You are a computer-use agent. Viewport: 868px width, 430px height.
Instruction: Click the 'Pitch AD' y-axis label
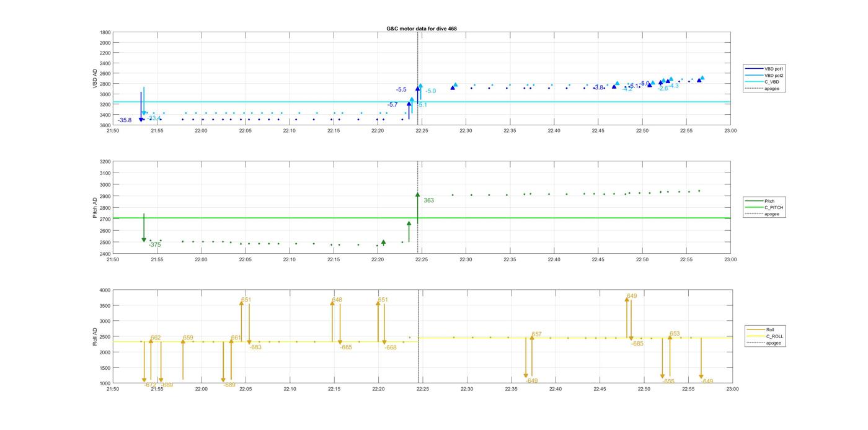95,208
